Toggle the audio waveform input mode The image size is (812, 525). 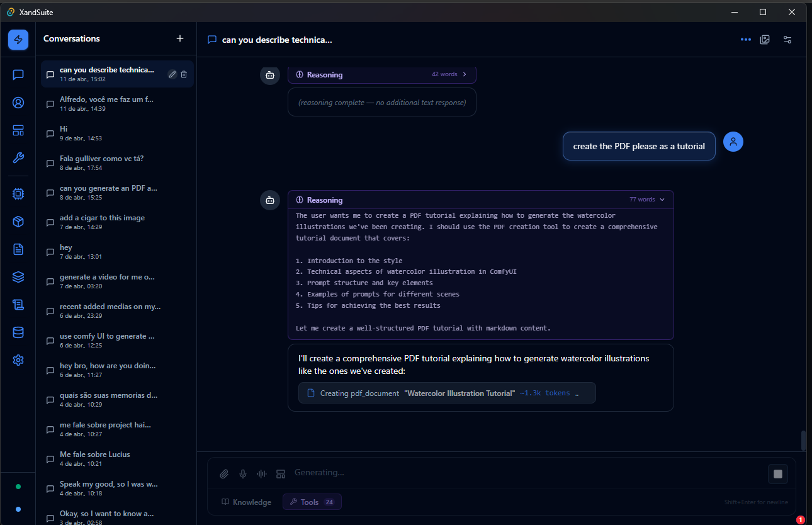(x=261, y=473)
